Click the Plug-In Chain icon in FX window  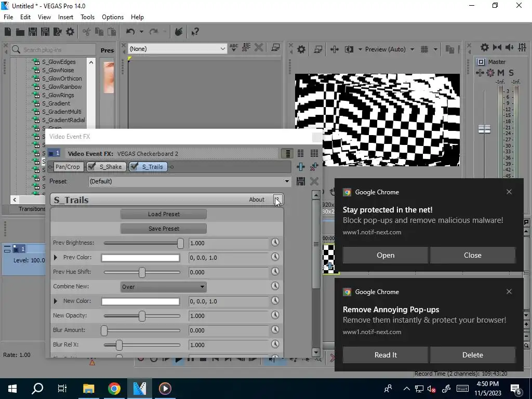pos(301,167)
